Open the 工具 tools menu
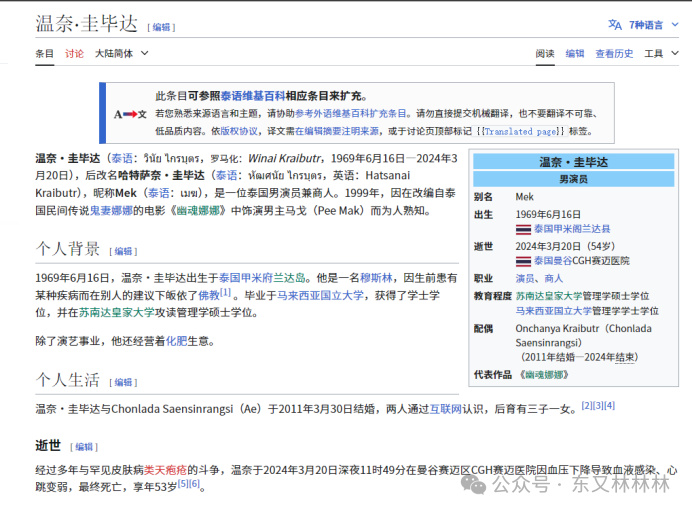Screen dimensions: 692x512 661,53
